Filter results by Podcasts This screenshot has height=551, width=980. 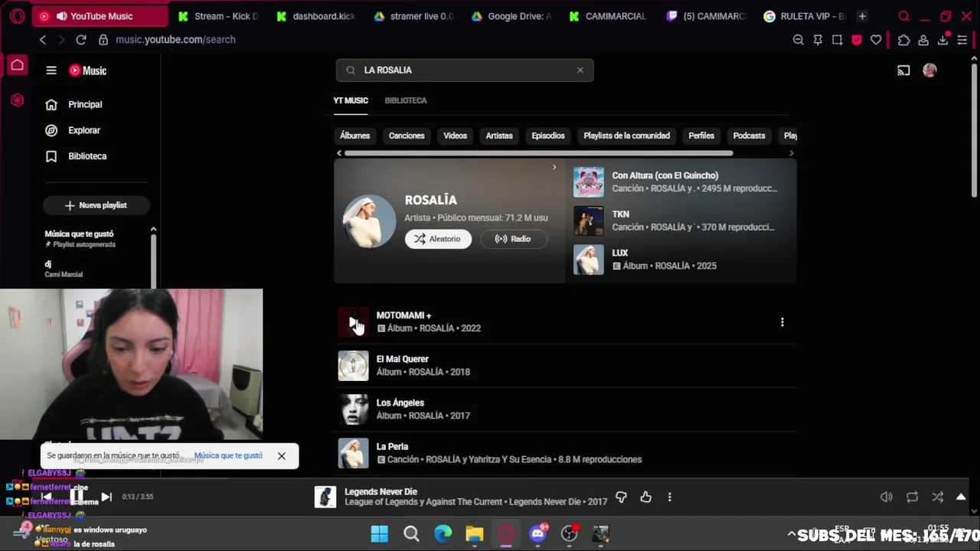coord(749,135)
